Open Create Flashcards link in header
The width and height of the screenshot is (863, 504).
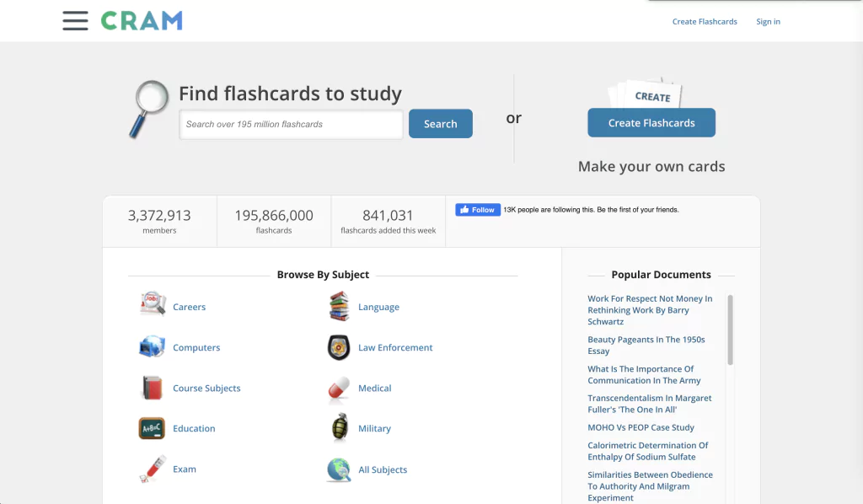click(705, 21)
